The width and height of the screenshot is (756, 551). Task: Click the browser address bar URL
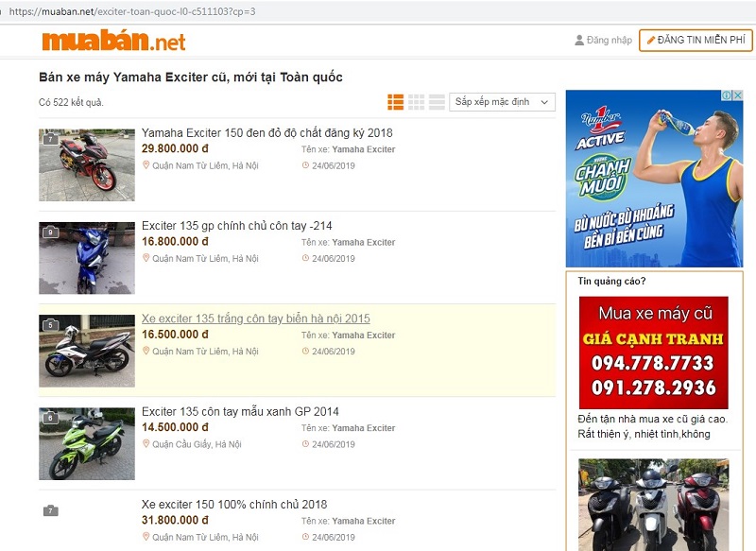[x=132, y=11]
